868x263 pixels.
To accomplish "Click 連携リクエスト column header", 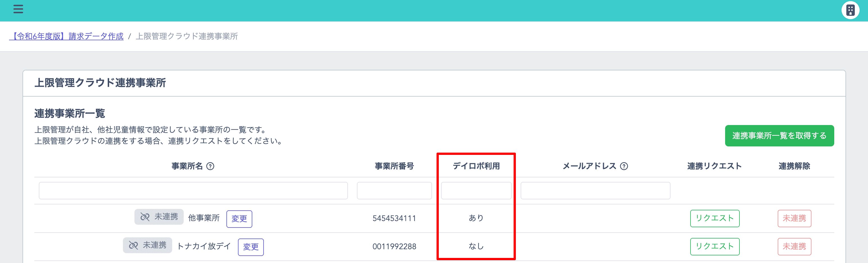I will pyautogui.click(x=715, y=166).
